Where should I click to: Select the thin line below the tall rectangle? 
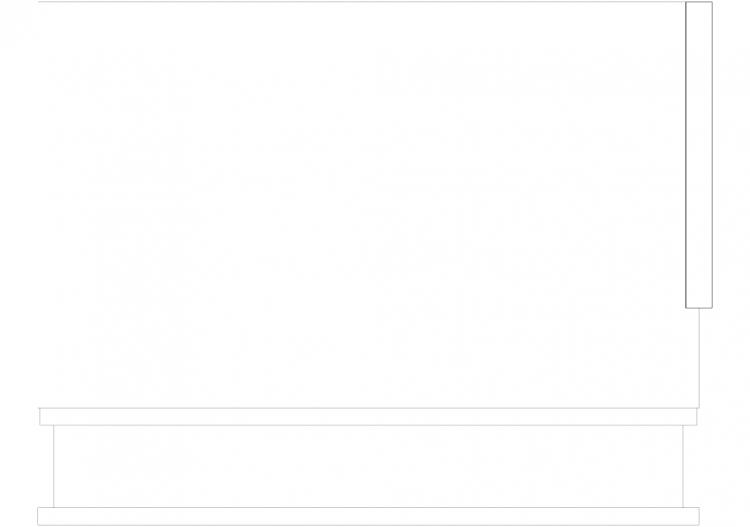tap(699, 358)
